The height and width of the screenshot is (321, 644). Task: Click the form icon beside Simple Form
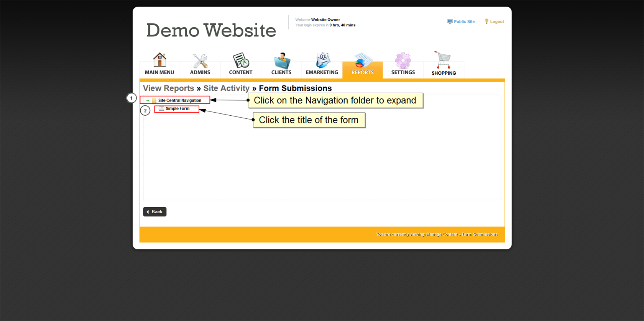(x=161, y=109)
